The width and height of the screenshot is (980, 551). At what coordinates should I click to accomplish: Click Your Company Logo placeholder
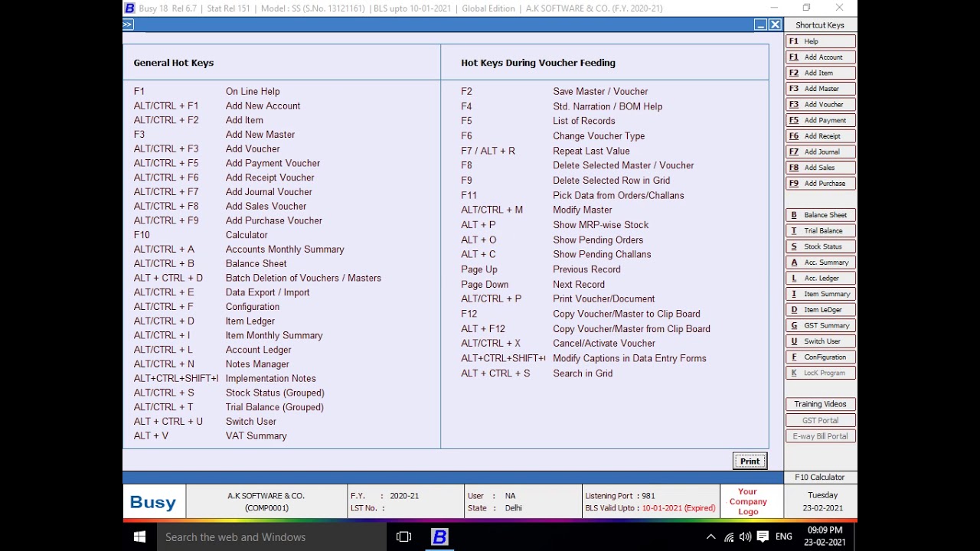[748, 501]
